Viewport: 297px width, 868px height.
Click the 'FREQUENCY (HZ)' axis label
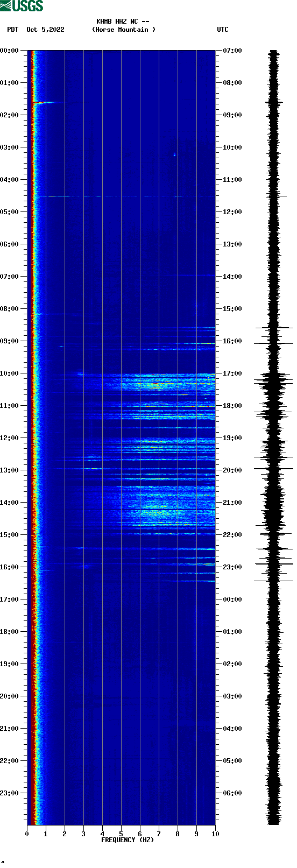click(128, 840)
